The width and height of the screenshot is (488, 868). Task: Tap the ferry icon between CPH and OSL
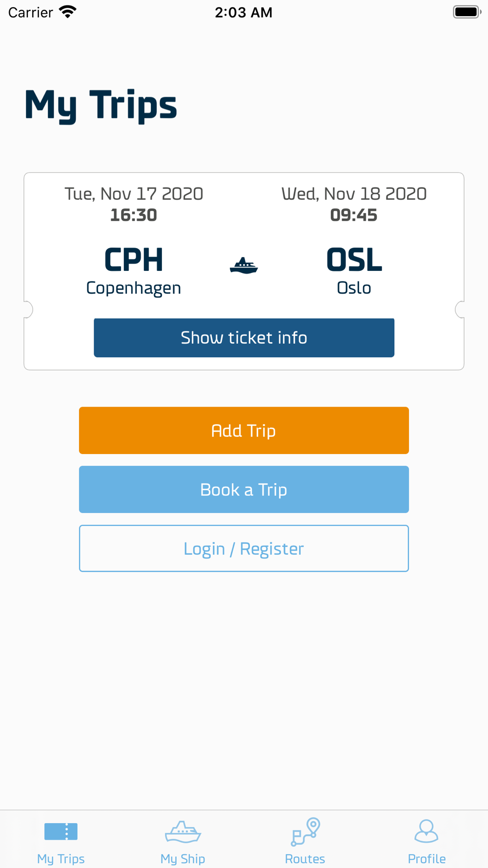[244, 266]
